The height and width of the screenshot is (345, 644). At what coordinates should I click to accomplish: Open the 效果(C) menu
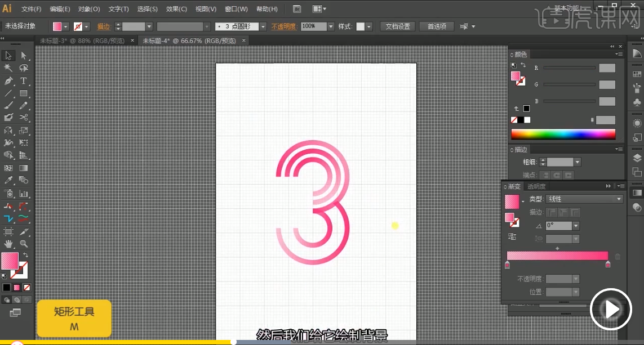[176, 9]
